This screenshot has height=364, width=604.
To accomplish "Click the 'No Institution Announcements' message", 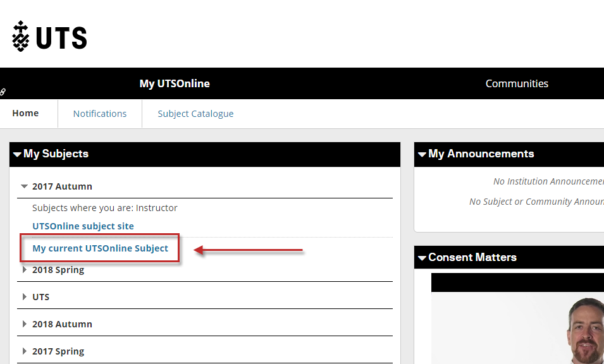I will pos(548,181).
